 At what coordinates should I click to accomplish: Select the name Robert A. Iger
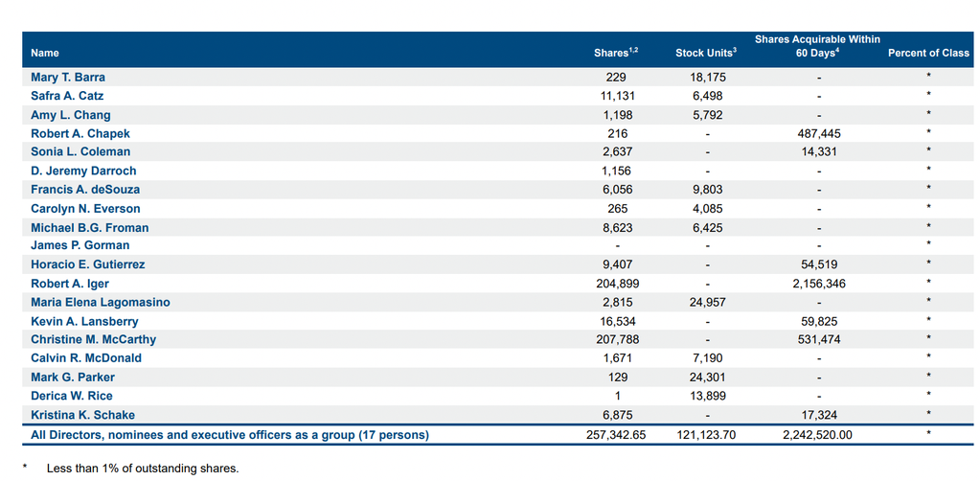(69, 284)
